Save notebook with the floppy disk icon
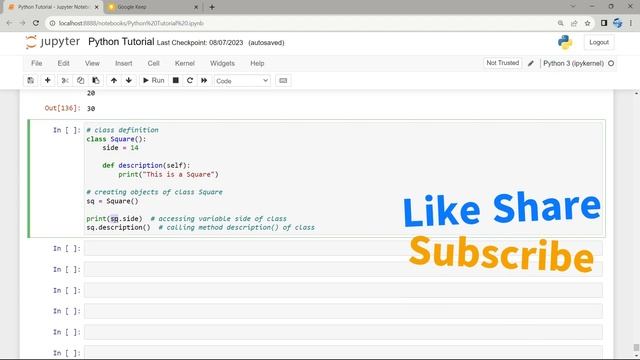The image size is (640, 360). [31, 80]
